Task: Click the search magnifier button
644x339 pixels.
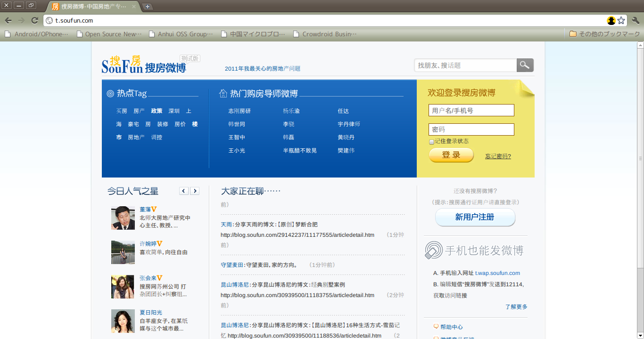Action: 525,65
